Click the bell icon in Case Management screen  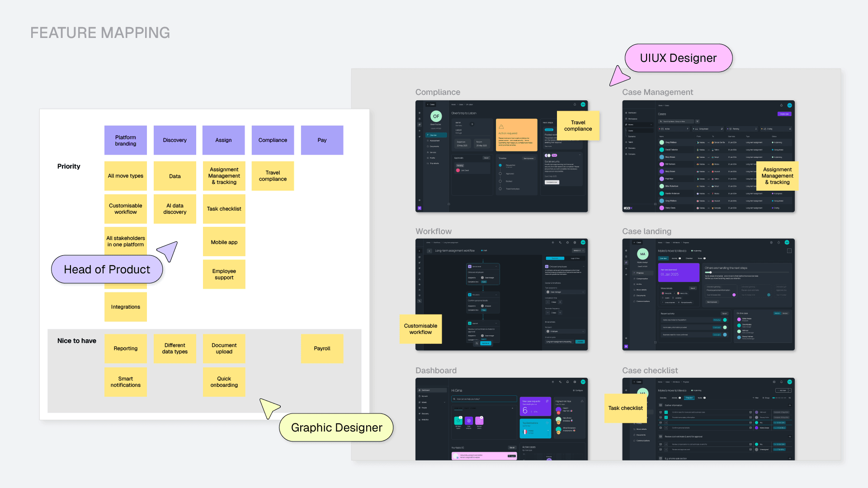(x=781, y=105)
